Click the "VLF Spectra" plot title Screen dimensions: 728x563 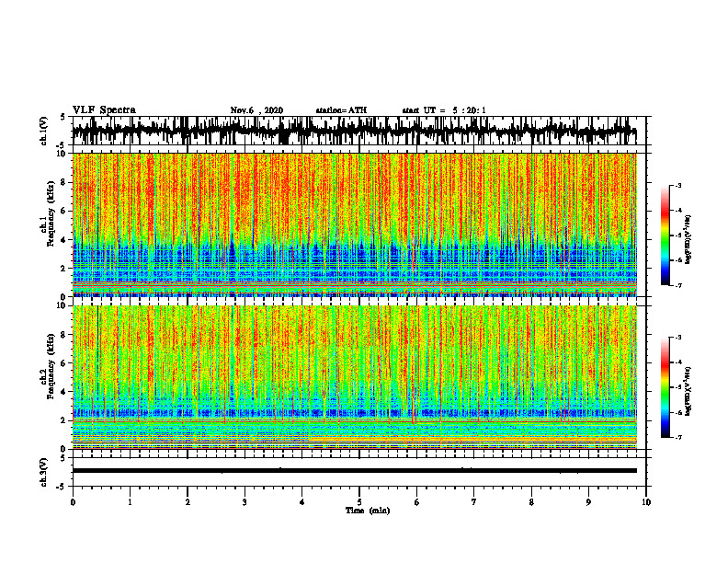click(104, 110)
